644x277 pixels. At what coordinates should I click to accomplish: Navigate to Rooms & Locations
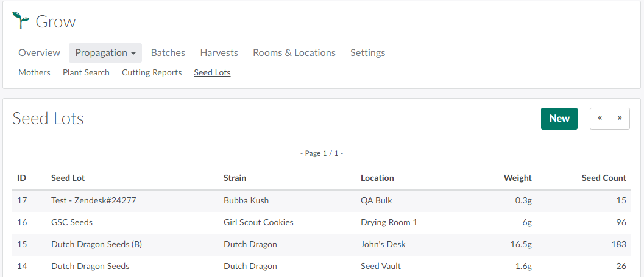tap(294, 53)
